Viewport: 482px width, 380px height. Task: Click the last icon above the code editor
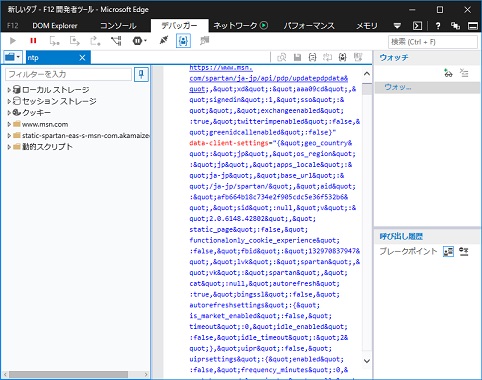pyautogui.click(x=358, y=57)
